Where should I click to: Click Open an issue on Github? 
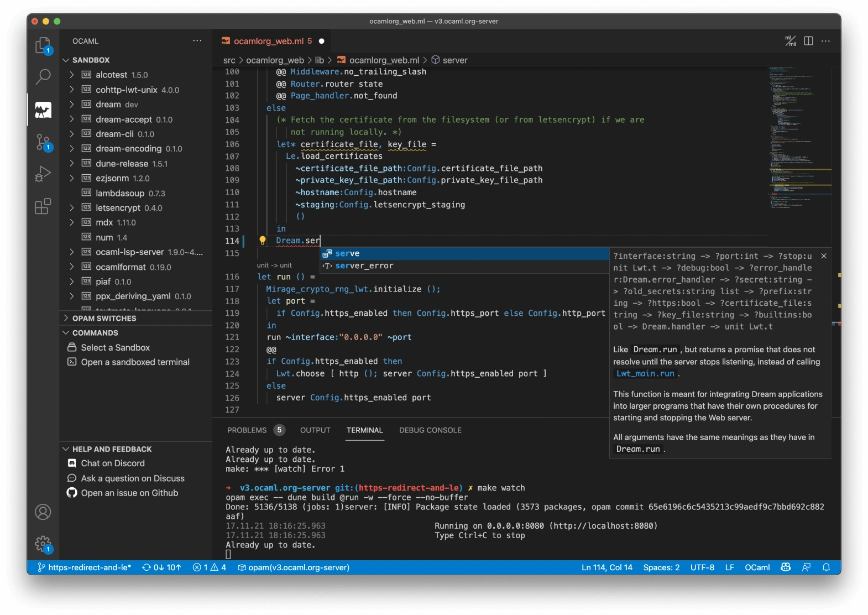coord(129,493)
